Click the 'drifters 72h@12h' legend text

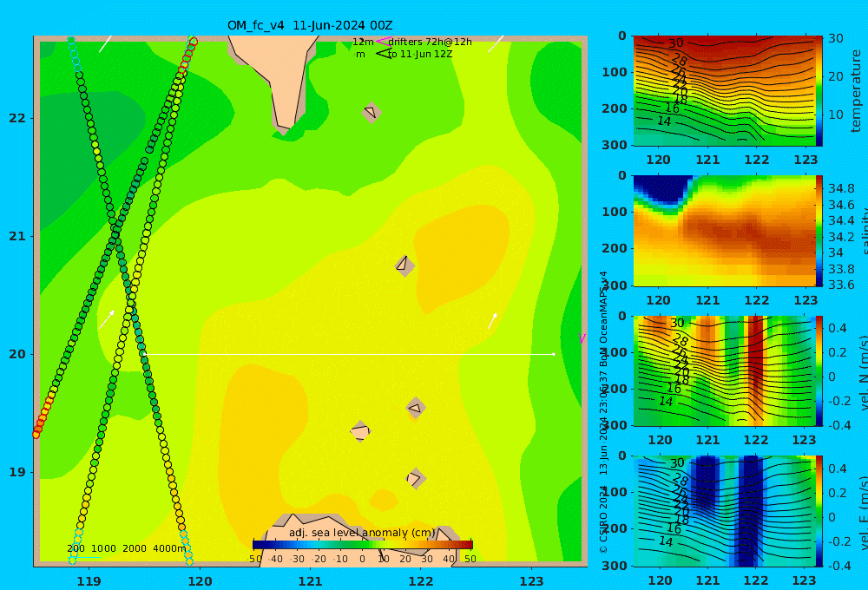[431, 42]
